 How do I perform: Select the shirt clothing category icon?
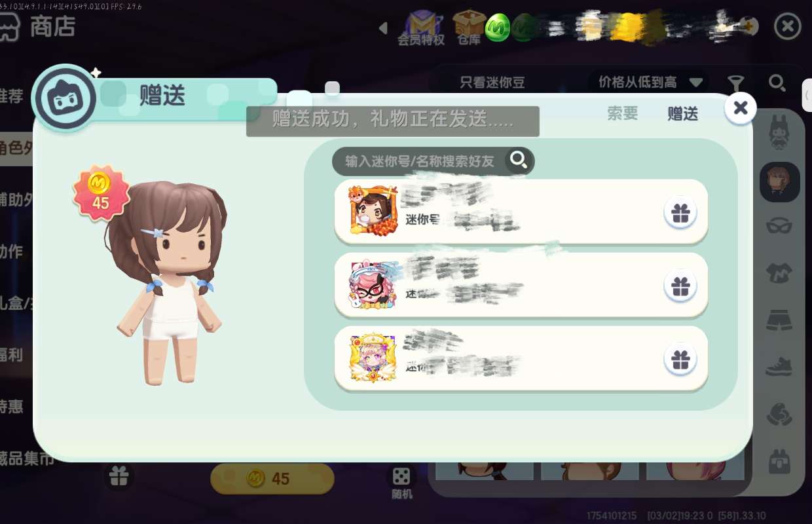point(779,272)
